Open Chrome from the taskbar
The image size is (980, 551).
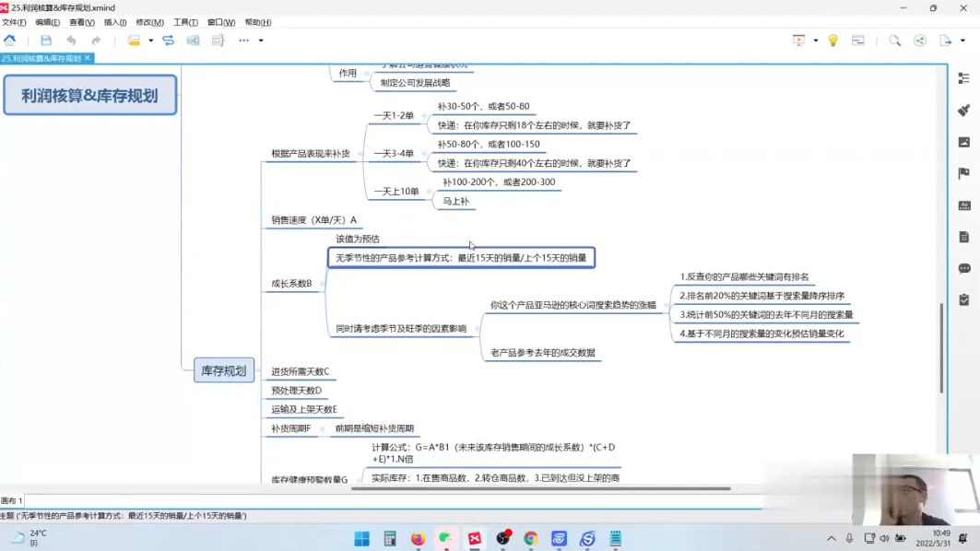pyautogui.click(x=531, y=538)
